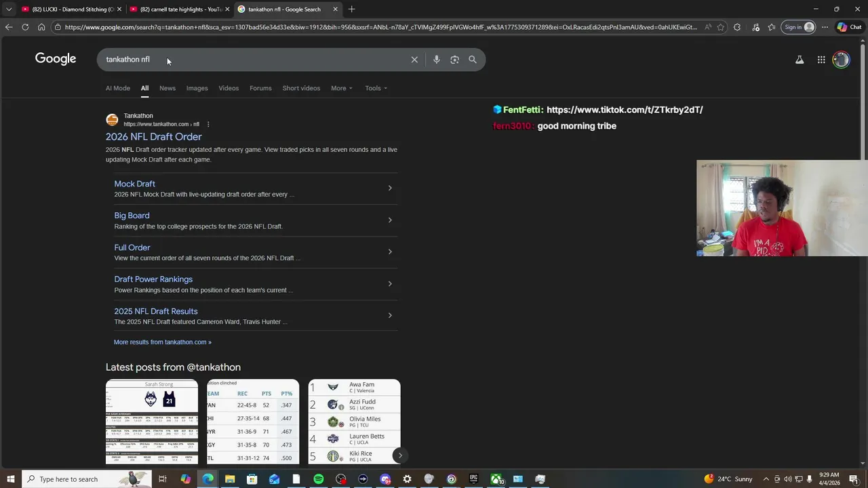Open Windows Start menu
The height and width of the screenshot is (488, 868).
10,479
